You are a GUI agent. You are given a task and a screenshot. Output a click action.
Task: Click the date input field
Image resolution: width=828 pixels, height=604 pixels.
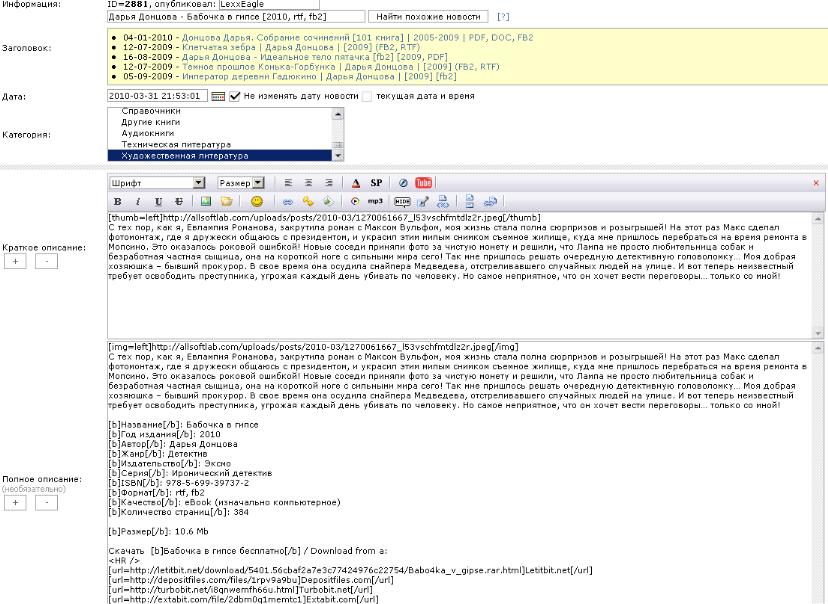(157, 96)
